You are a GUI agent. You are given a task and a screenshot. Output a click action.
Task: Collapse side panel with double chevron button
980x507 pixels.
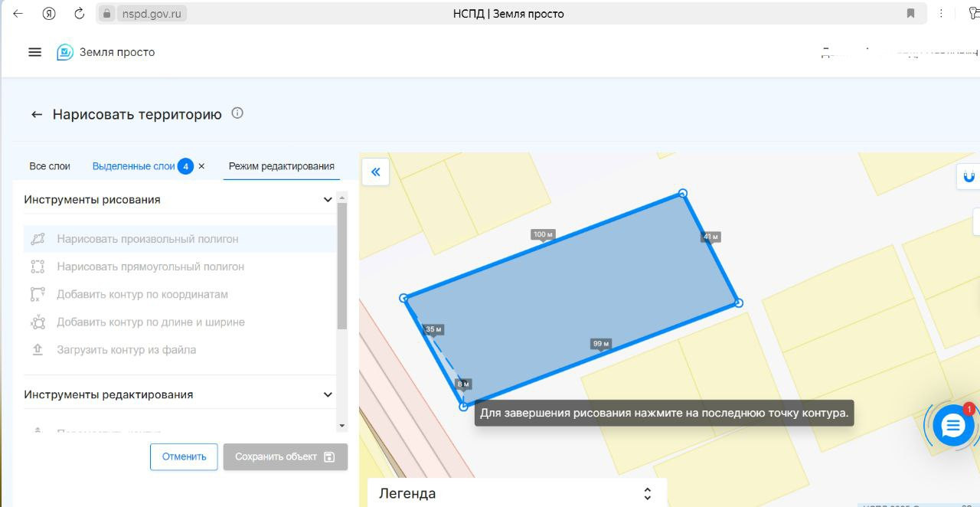coord(376,172)
